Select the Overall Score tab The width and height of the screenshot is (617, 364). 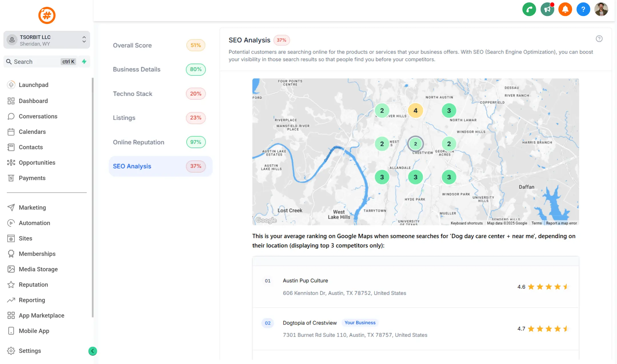[160, 45]
